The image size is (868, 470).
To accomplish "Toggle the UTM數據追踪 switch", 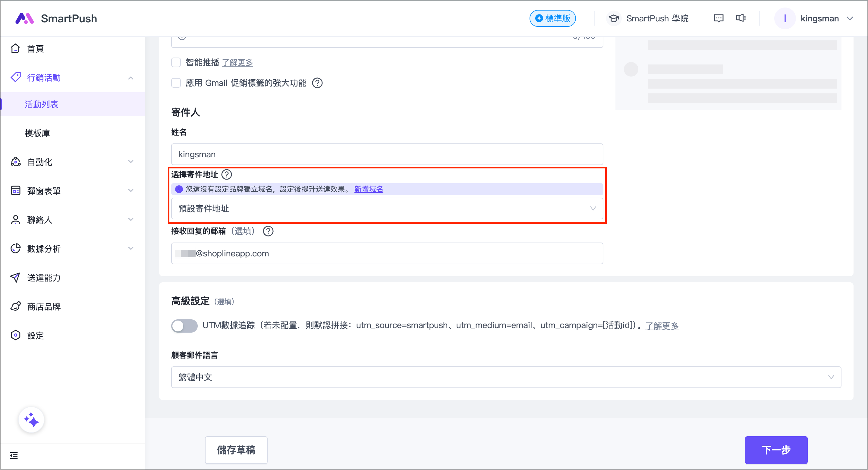I will [x=184, y=325].
